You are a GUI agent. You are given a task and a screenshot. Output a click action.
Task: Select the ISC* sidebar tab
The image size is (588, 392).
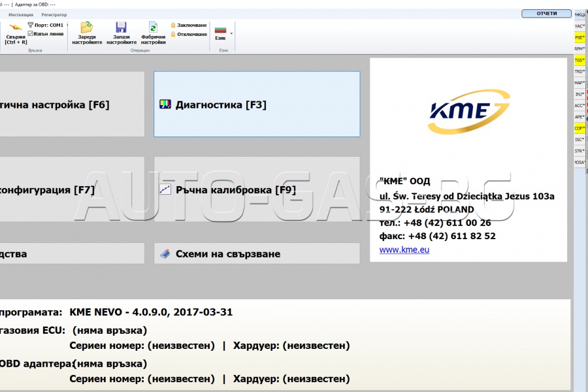[580, 140]
